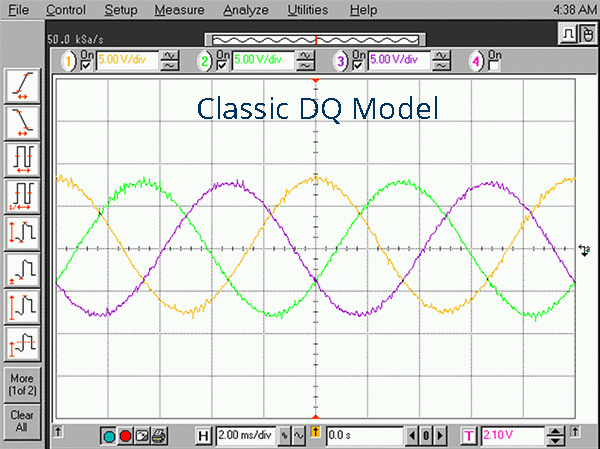Click the red trigger marker atop the graticule
Screen dimensions: 600x449
315,81
